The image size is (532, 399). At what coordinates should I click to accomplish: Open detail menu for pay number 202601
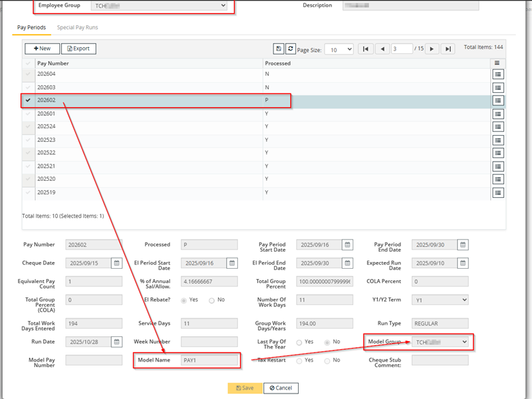[x=498, y=114]
